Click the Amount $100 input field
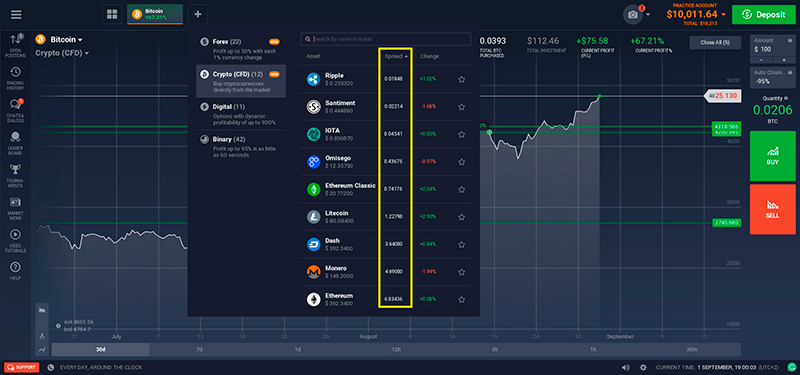 772,45
